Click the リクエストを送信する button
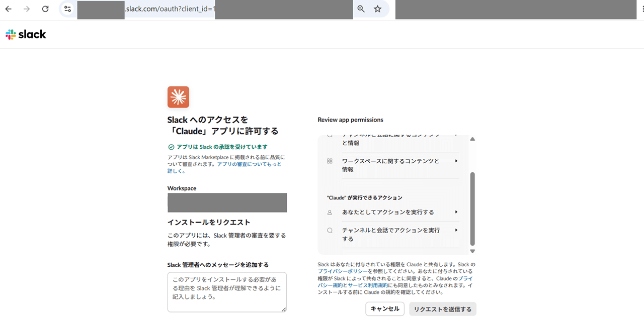The width and height of the screenshot is (644, 319). tap(443, 309)
